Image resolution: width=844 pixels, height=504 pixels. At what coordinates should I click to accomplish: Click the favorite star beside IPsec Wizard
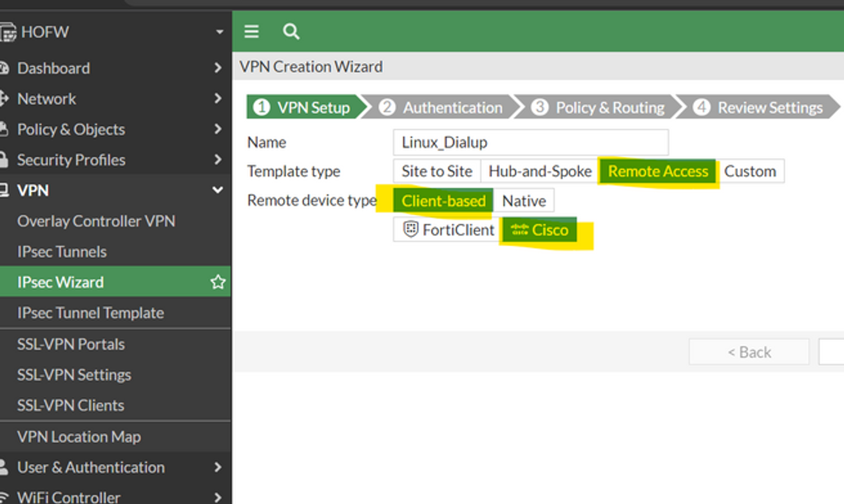[x=218, y=282]
